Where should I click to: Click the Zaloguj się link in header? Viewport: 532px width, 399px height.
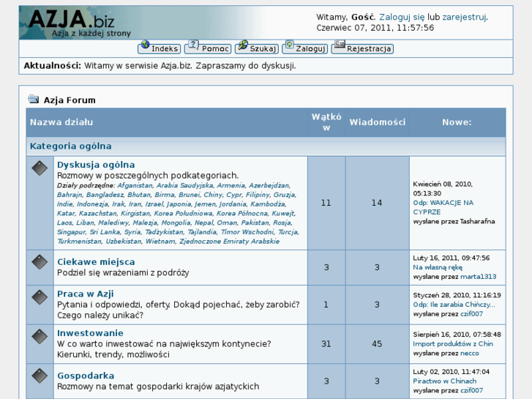pyautogui.click(x=401, y=17)
